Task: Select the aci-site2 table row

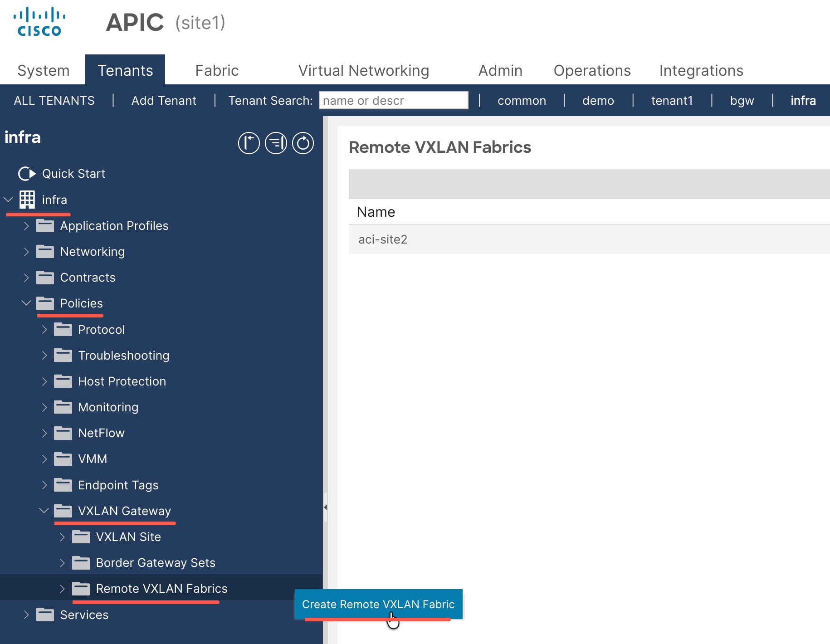Action: 589,239
